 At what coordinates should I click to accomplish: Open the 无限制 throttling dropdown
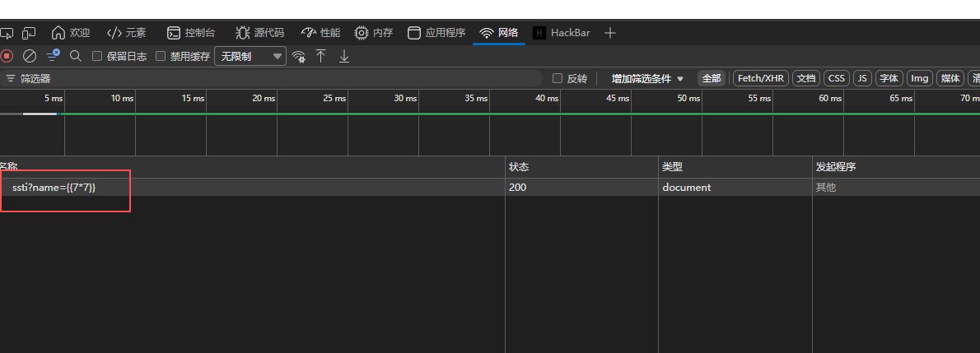point(250,56)
